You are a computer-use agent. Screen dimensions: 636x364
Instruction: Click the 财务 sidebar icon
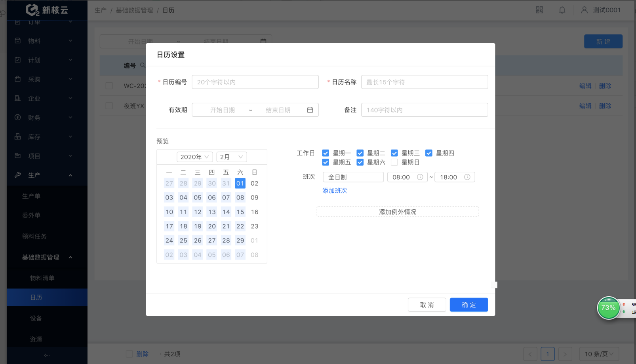18,118
